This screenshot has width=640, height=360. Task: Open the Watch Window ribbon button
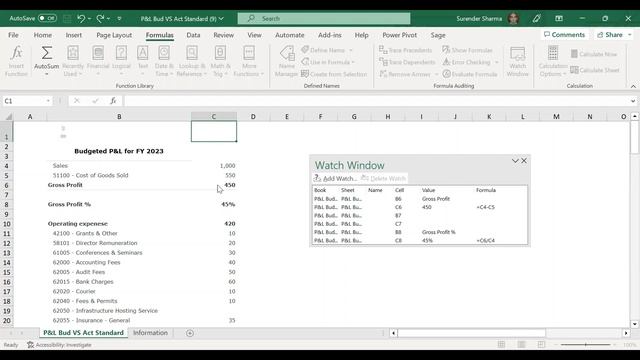pyautogui.click(x=518, y=61)
